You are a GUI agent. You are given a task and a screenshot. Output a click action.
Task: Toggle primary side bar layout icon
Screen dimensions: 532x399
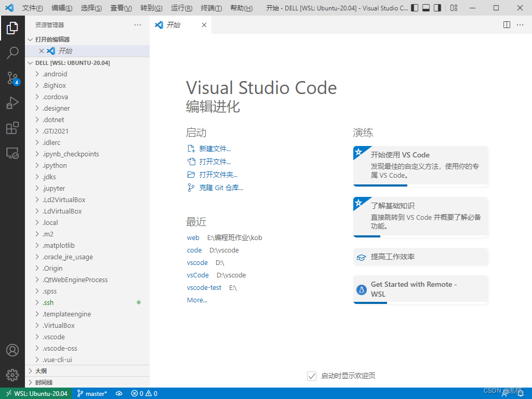pos(415,8)
